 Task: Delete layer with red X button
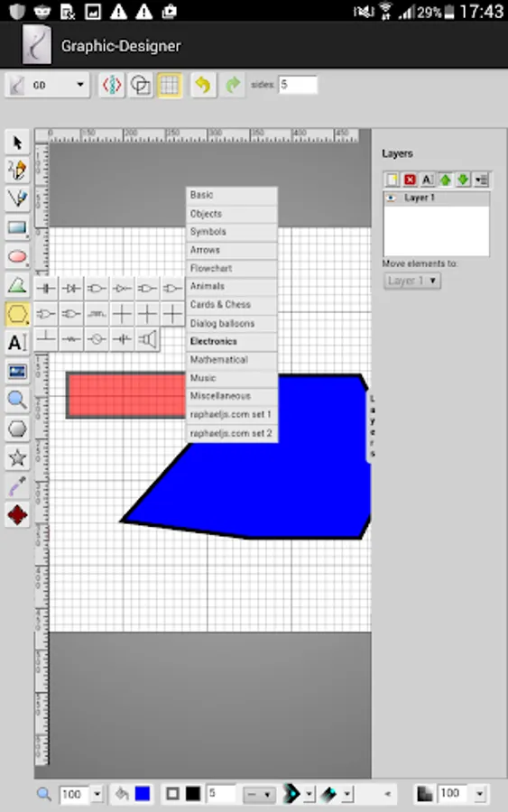410,180
